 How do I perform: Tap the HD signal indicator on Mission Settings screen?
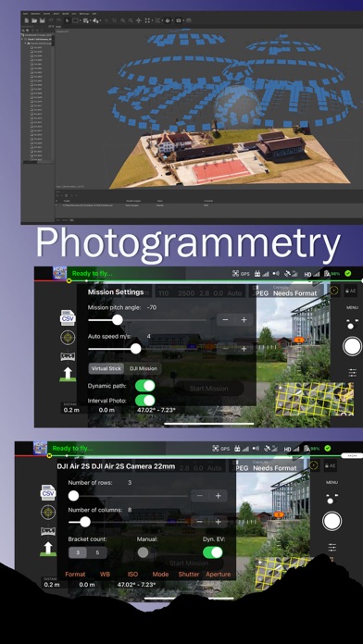[312, 274]
